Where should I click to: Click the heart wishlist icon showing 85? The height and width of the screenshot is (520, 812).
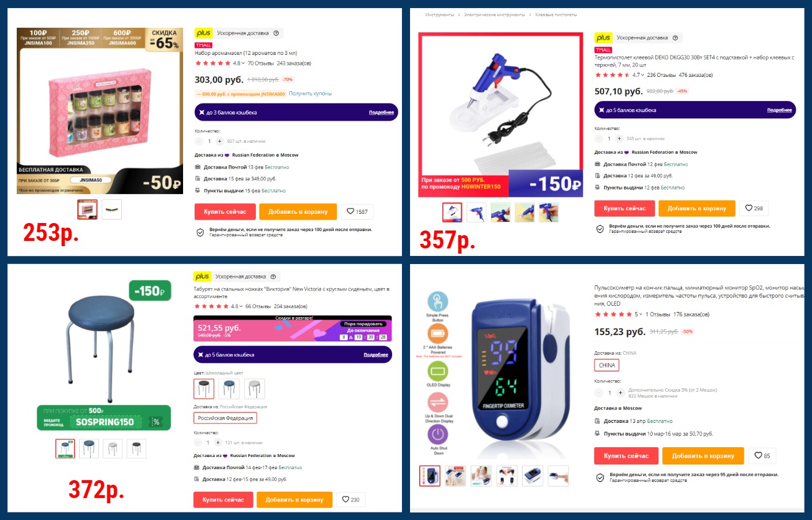click(762, 455)
